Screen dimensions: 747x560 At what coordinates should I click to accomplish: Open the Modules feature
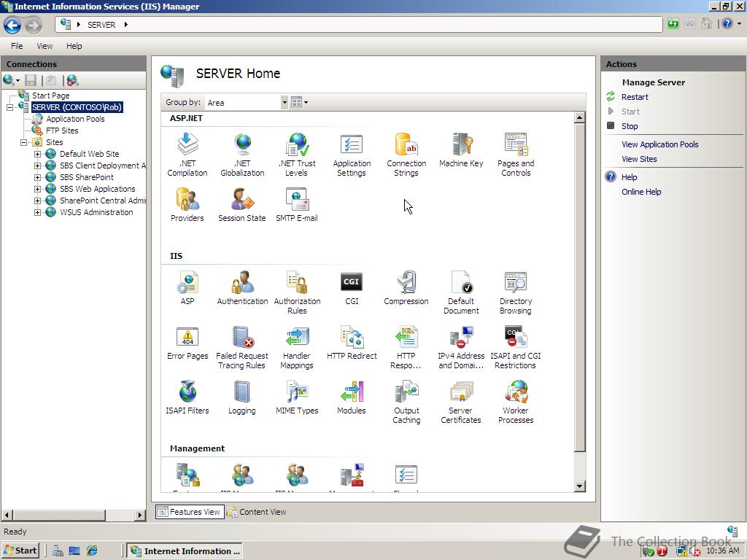[352, 397]
